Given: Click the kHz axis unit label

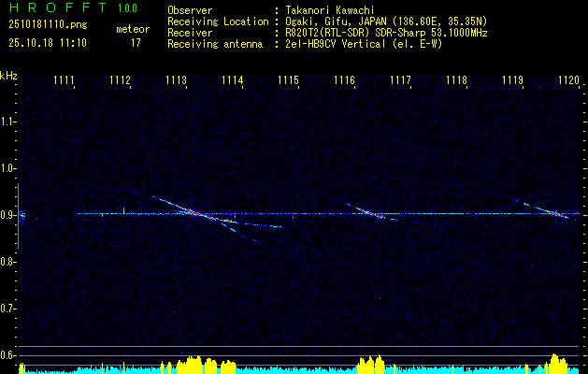Looking at the screenshot, I should pyautogui.click(x=8, y=76).
